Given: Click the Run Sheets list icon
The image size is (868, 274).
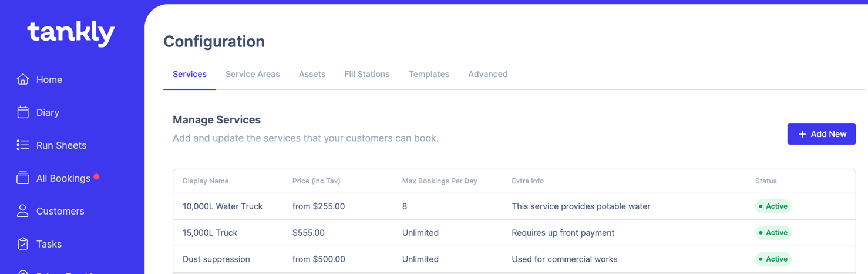Looking at the screenshot, I should click(x=23, y=145).
